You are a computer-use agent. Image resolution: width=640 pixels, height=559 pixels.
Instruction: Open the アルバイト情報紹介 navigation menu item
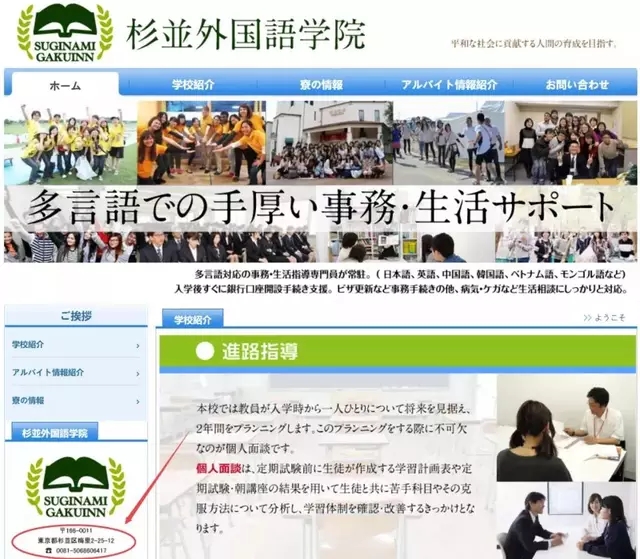(x=449, y=84)
